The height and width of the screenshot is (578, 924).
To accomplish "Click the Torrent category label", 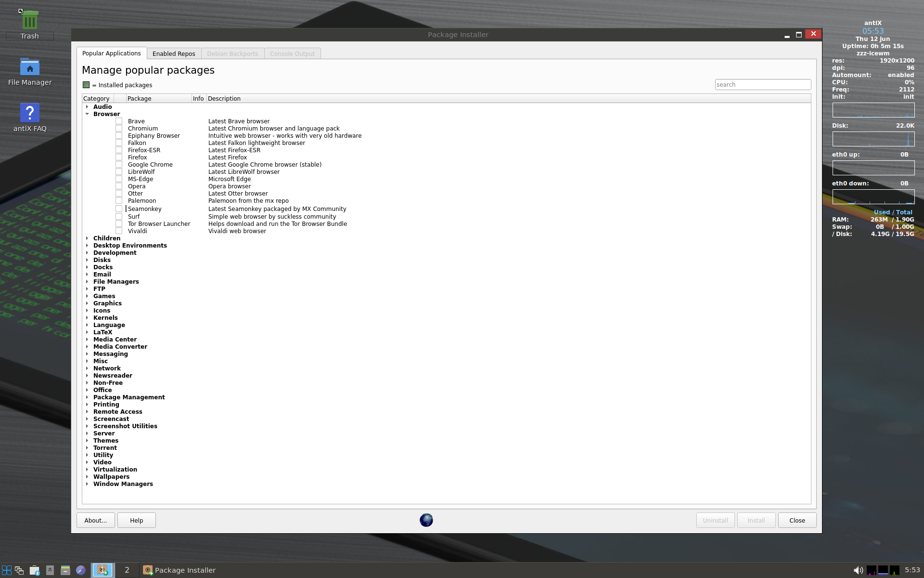I will click(x=105, y=448).
